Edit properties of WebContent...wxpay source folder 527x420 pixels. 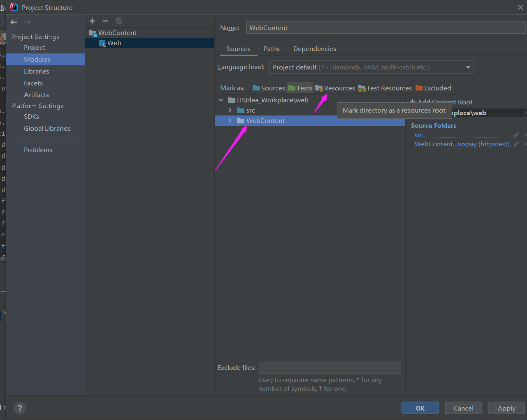[x=516, y=144]
